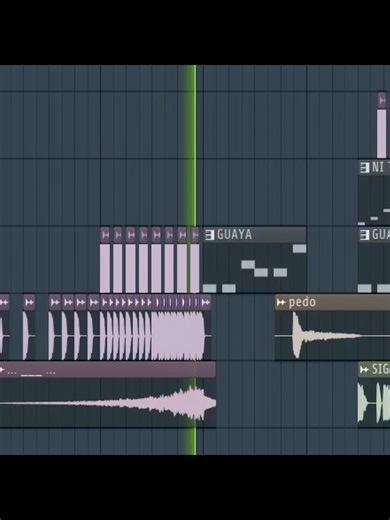
Task: Click the piano icon on the full GUAYA pattern clip
Action: pyautogui.click(x=209, y=235)
